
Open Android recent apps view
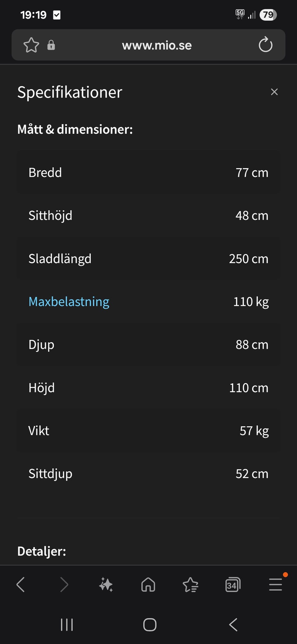67,625
